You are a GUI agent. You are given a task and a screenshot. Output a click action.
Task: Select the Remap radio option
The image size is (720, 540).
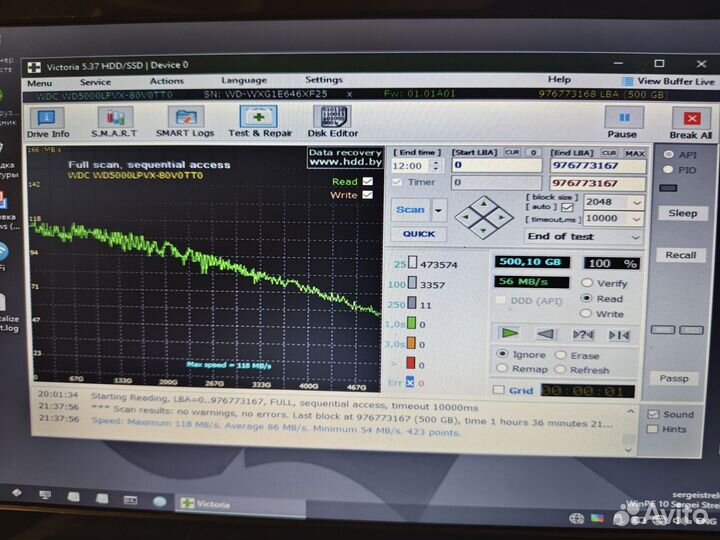click(x=501, y=369)
